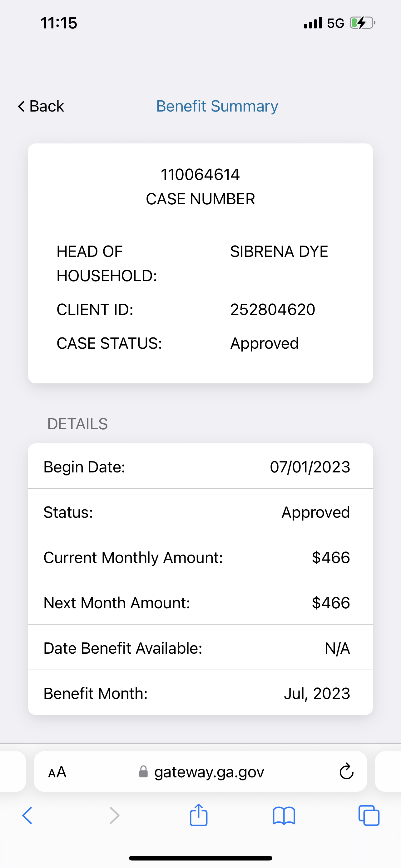401x868 pixels.
Task: Go back with Safari's bottom back arrow
Action: (x=27, y=816)
